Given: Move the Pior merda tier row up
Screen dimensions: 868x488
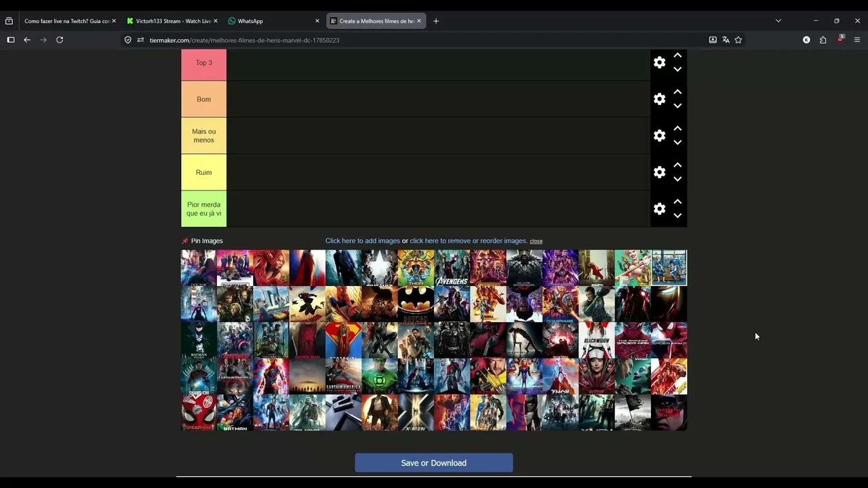Looking at the screenshot, I should point(677,201).
